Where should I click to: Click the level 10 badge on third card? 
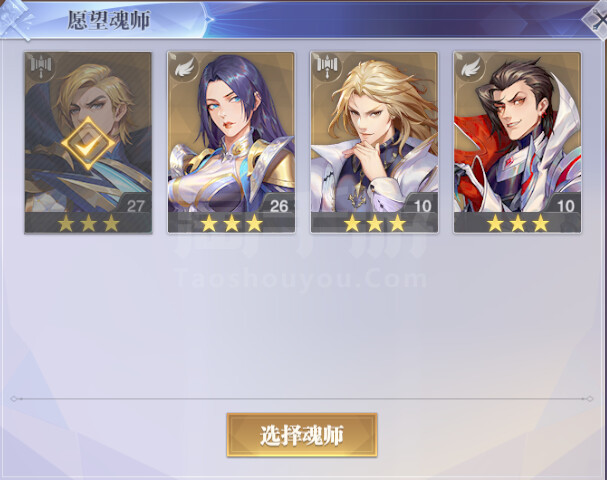pos(422,206)
